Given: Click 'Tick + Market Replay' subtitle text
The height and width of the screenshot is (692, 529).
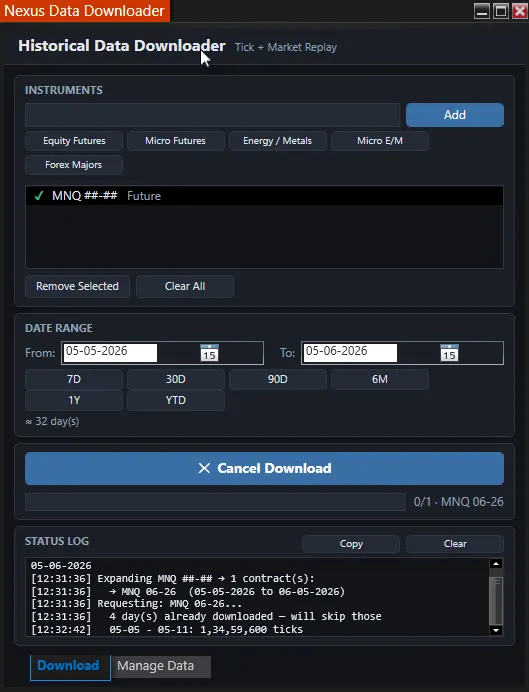Looking at the screenshot, I should point(286,47).
